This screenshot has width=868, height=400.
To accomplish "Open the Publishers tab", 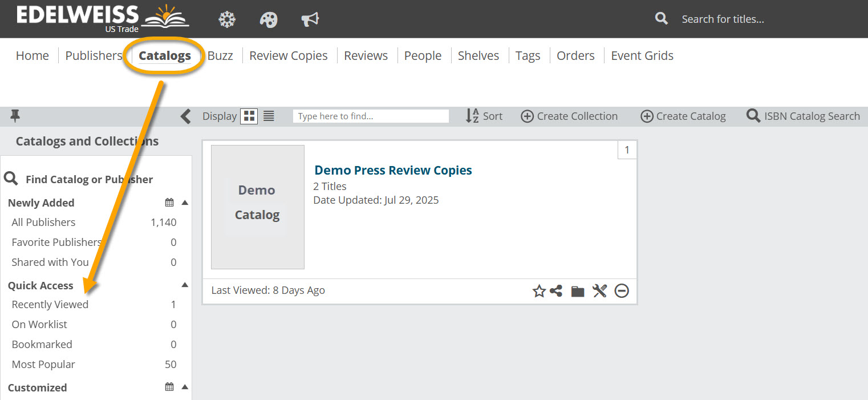I will (94, 56).
